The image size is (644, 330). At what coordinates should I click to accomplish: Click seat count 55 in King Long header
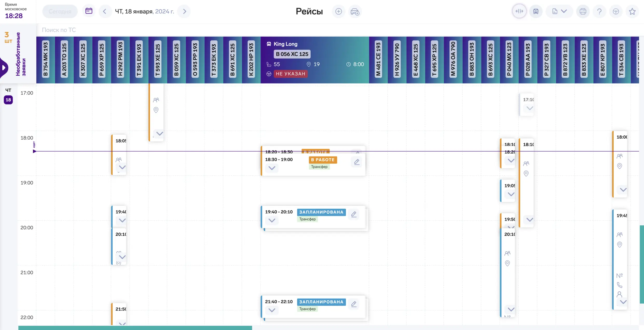click(x=277, y=64)
